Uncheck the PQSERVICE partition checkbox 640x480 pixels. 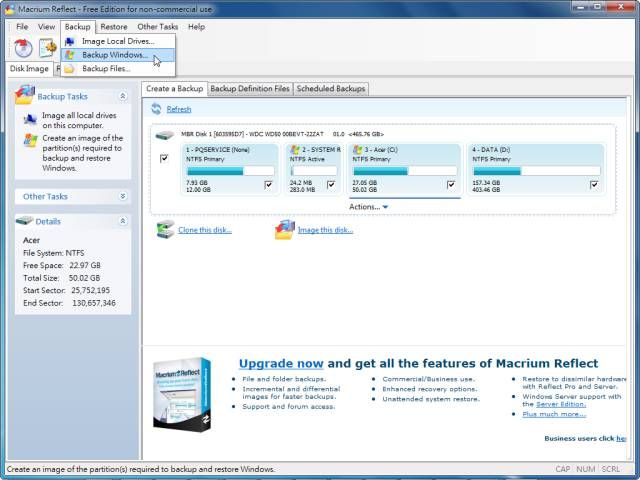tap(268, 184)
